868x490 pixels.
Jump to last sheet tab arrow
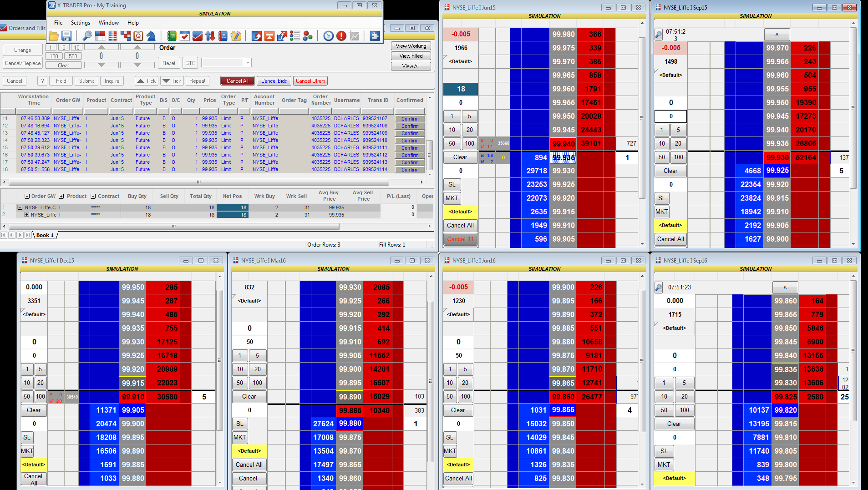[x=28, y=235]
